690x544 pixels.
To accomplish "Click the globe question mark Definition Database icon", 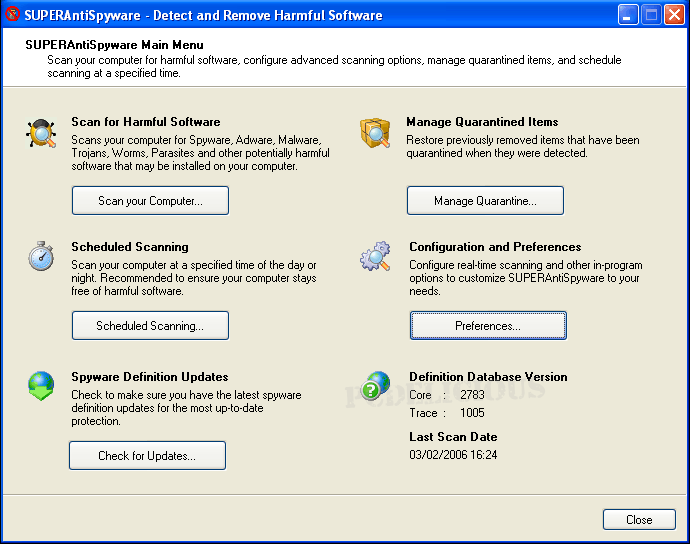I will [x=376, y=386].
